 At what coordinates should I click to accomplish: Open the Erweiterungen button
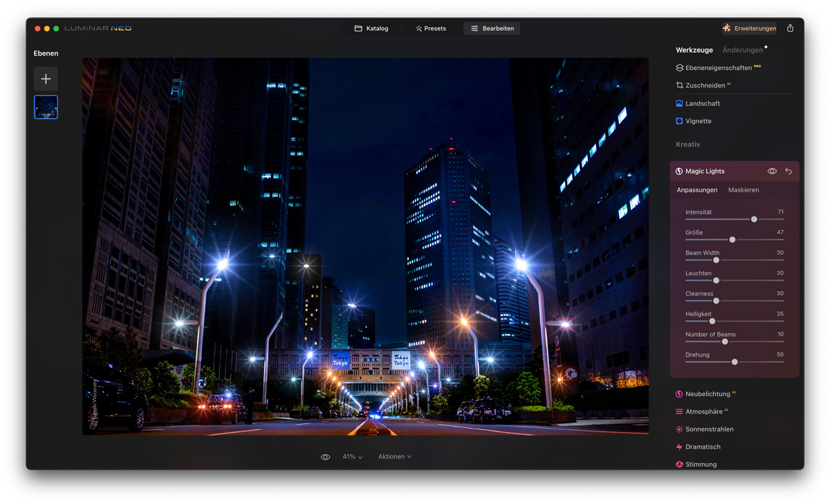point(748,28)
